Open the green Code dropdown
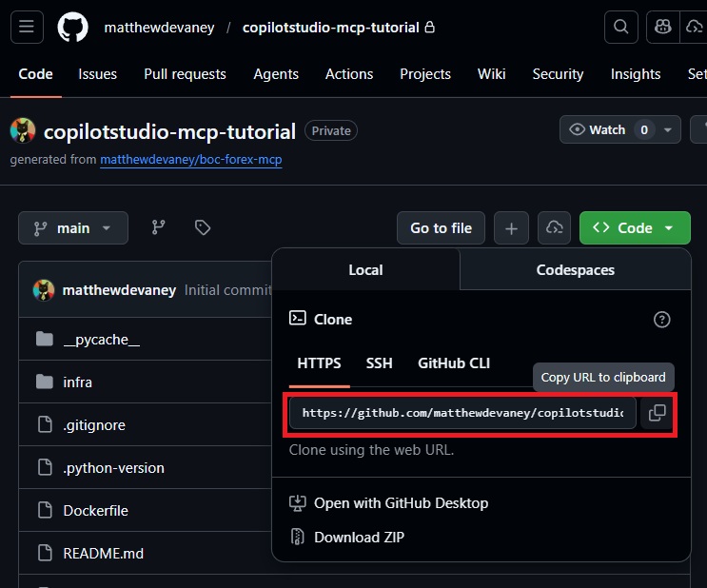This screenshot has height=588, width=707. (x=635, y=228)
